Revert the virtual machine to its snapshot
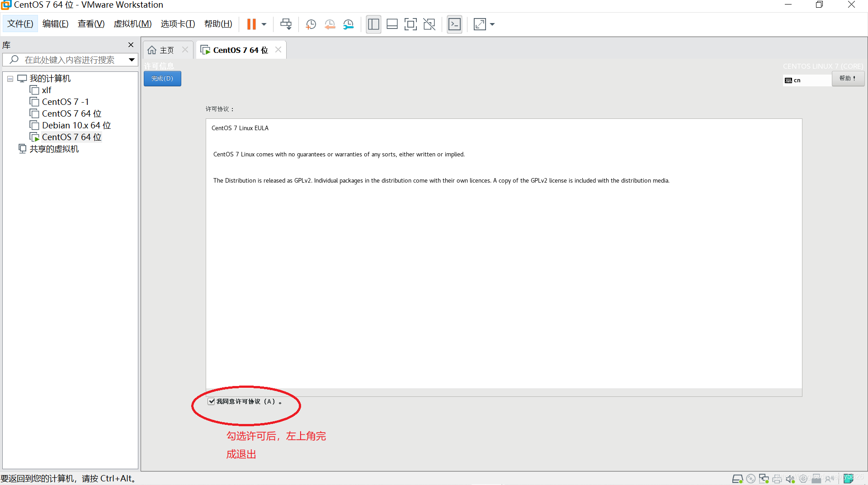The width and height of the screenshot is (868, 485). (x=330, y=24)
